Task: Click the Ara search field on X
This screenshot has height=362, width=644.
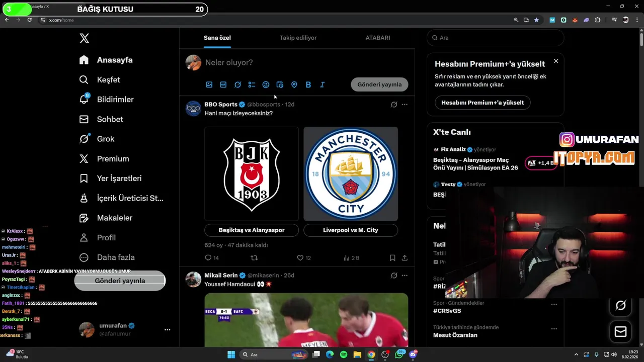Action: point(496,38)
